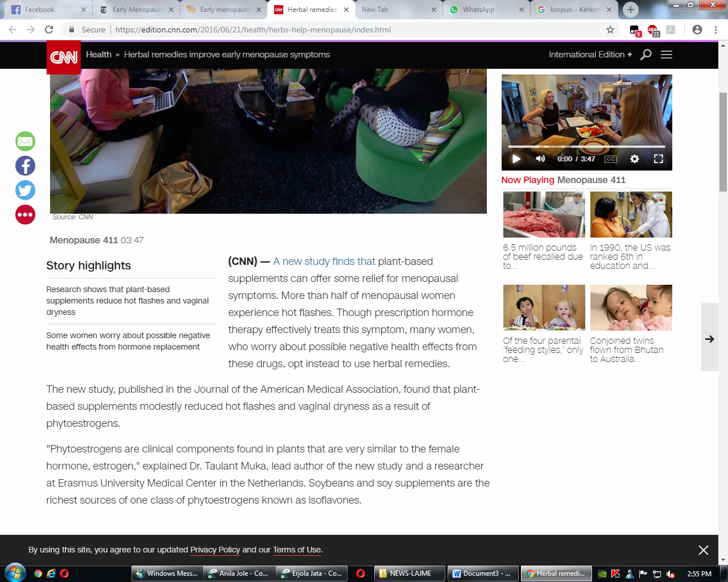Toggle closed captions on video
The width and height of the screenshot is (728, 582).
610,159
